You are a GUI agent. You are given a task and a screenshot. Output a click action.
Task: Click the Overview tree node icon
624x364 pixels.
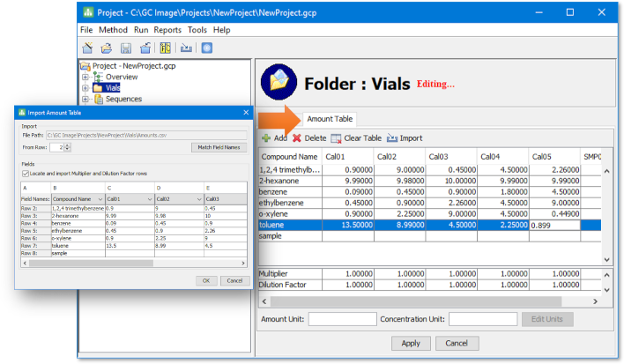[98, 77]
